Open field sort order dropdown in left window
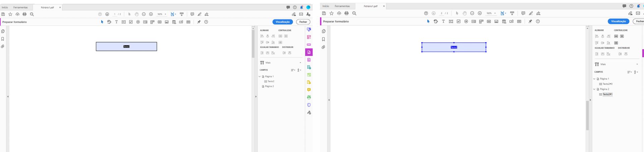This screenshot has width=644, height=152. pyautogui.click(x=293, y=70)
